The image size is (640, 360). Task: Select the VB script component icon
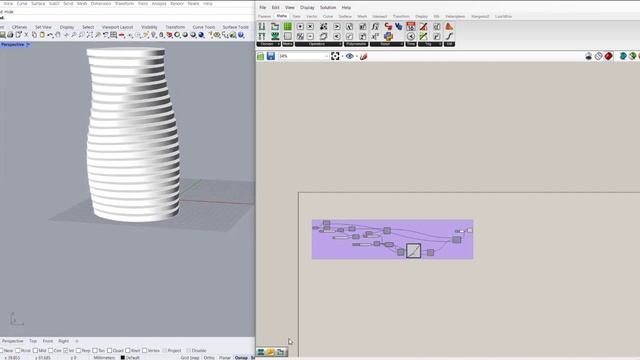(398, 27)
